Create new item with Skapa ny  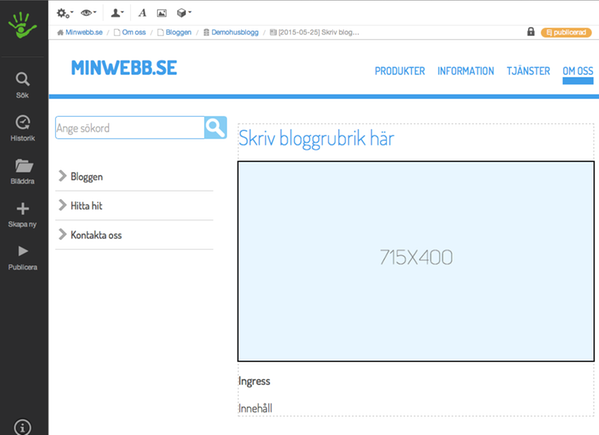23,214
